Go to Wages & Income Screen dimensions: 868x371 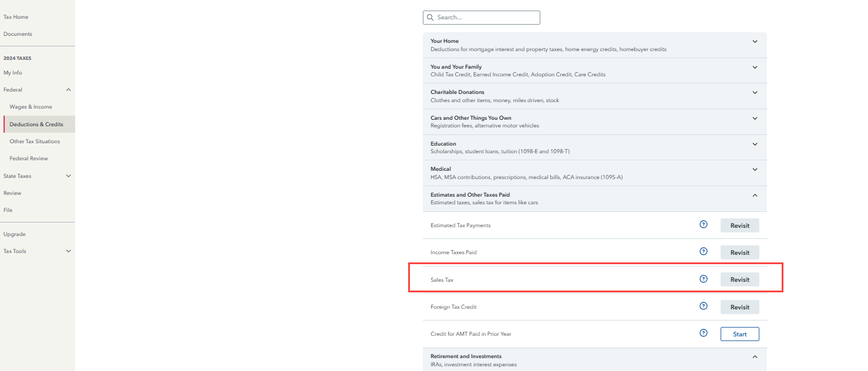click(31, 107)
